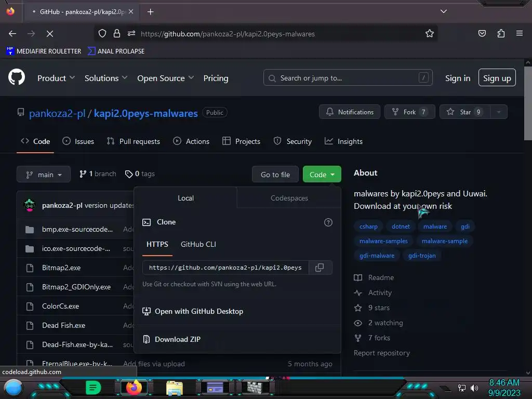The height and width of the screenshot is (399, 532).
Task: Switch to the Actions tab
Action: point(191,141)
